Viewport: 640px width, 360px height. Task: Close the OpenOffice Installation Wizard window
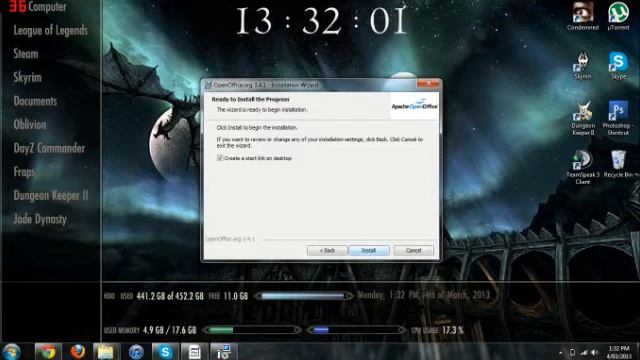click(x=429, y=83)
